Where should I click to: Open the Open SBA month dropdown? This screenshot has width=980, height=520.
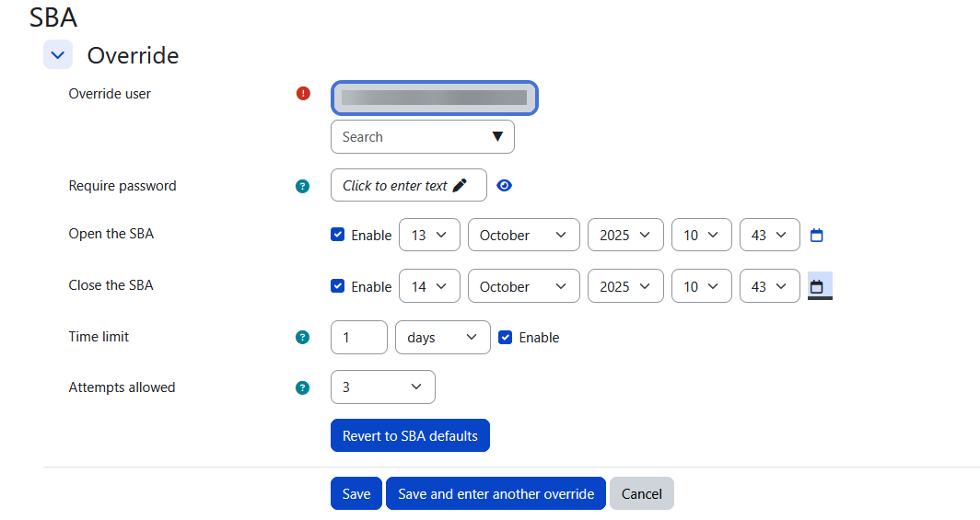(x=523, y=235)
